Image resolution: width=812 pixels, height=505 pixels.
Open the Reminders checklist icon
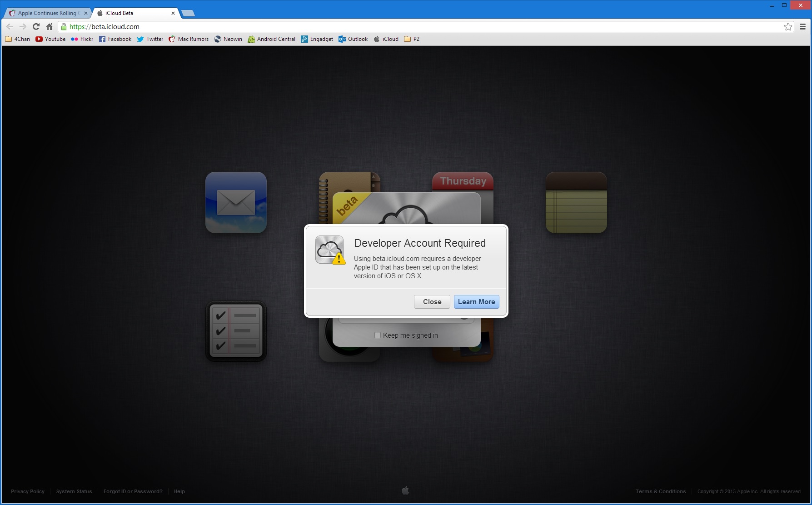[236, 331]
